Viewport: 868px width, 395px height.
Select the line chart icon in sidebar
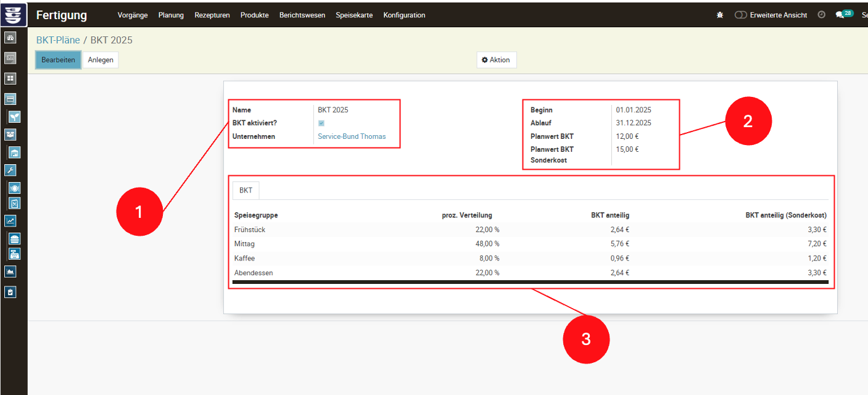click(x=10, y=220)
